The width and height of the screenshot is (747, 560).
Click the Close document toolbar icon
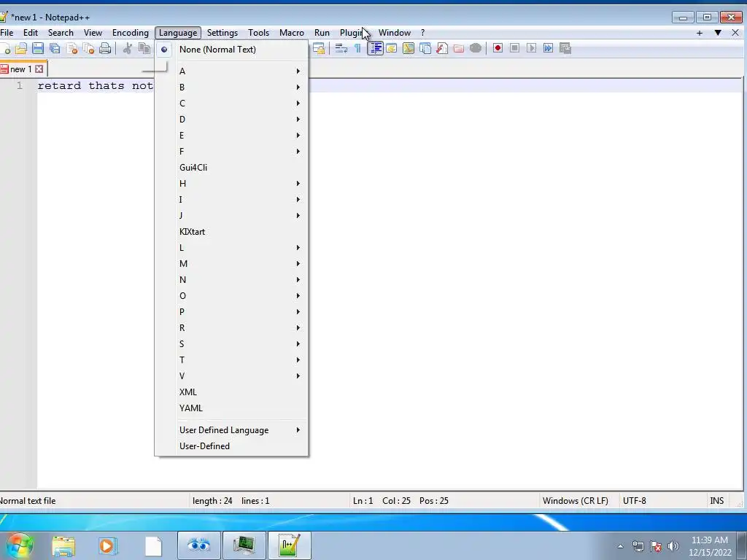72,48
